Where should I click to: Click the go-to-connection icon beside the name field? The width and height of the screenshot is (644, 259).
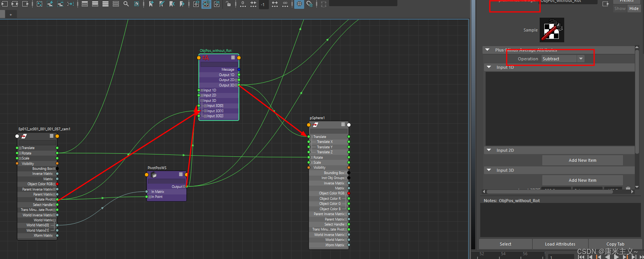click(x=606, y=4)
